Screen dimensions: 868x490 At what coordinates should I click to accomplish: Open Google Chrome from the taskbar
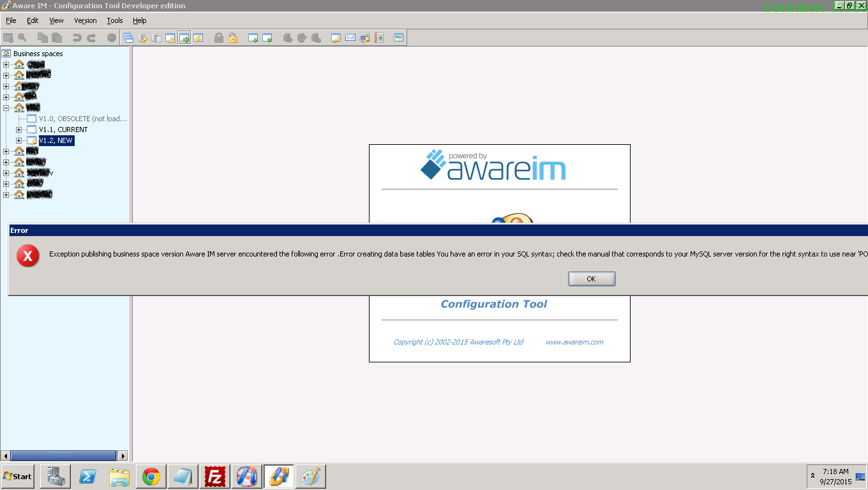(151, 477)
